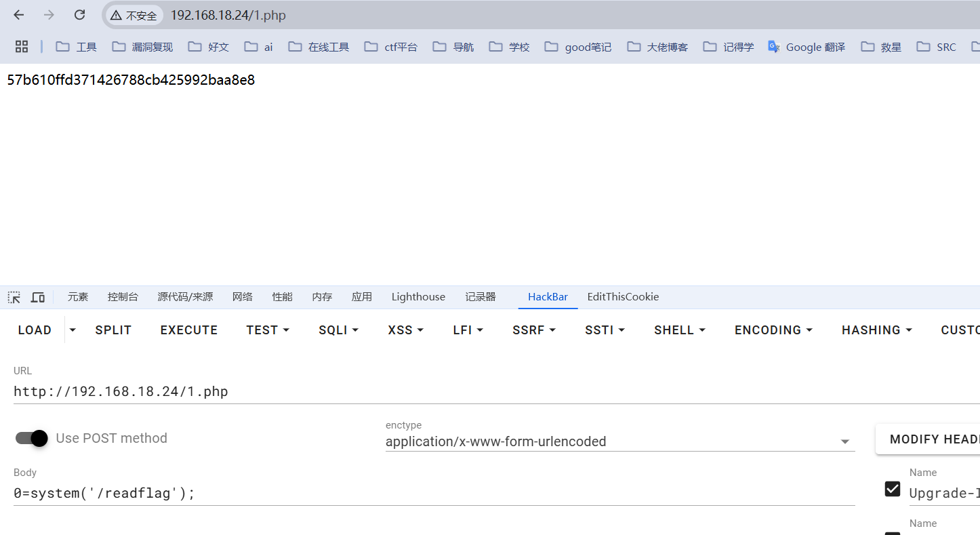Select the HackBar tab

pyautogui.click(x=548, y=297)
